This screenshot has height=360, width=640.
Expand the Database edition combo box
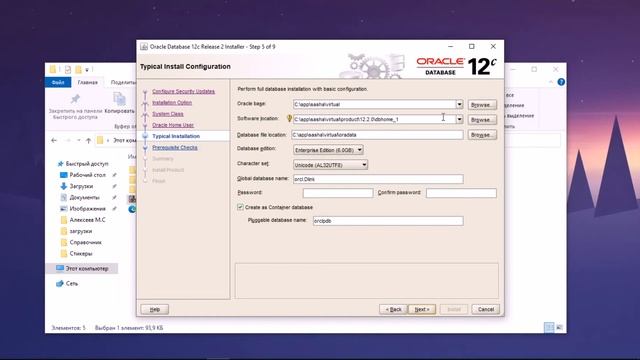[328, 150]
